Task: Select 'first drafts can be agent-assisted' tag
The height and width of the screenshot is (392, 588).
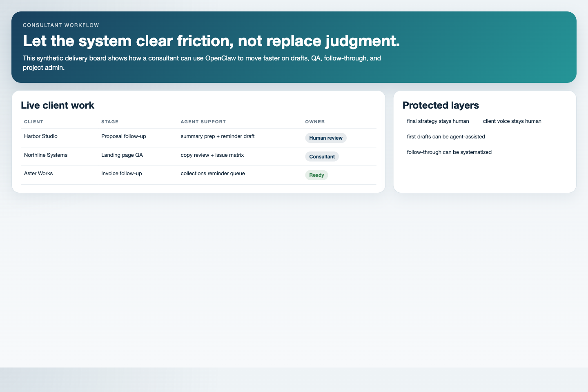Action: [x=446, y=137]
